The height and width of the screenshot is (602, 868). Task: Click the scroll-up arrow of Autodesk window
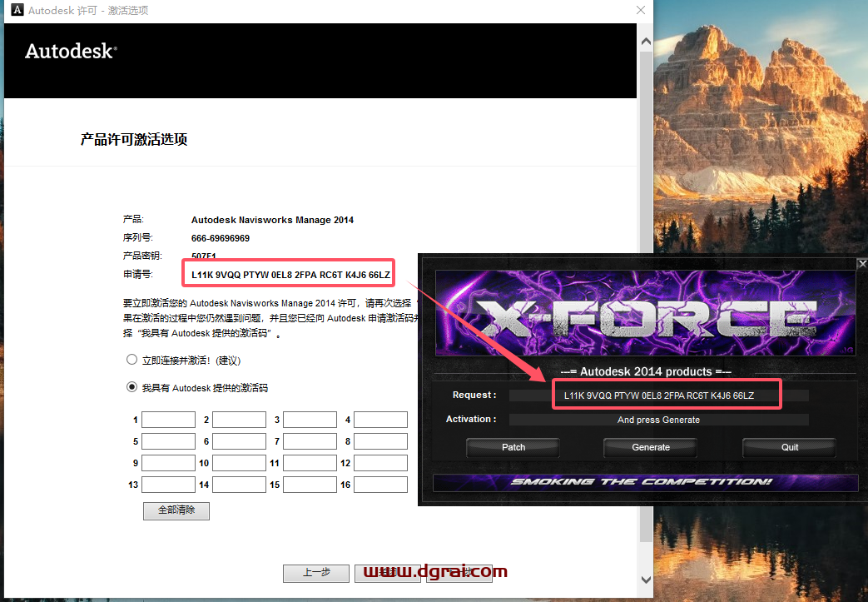(646, 42)
